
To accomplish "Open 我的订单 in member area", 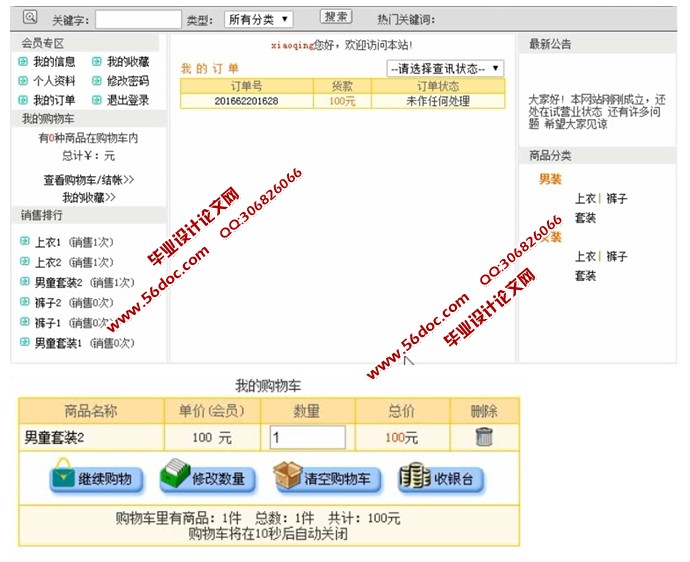I will click(54, 100).
